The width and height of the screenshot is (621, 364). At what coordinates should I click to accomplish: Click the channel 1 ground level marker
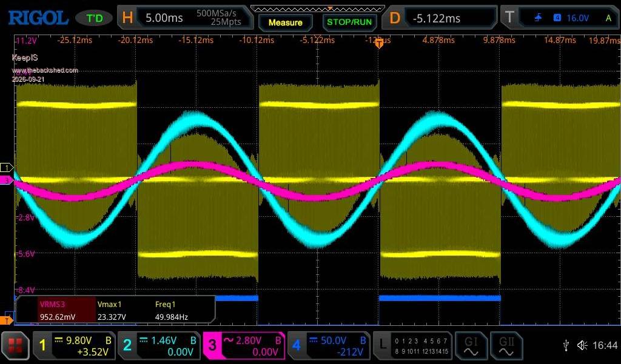[x=7, y=168]
